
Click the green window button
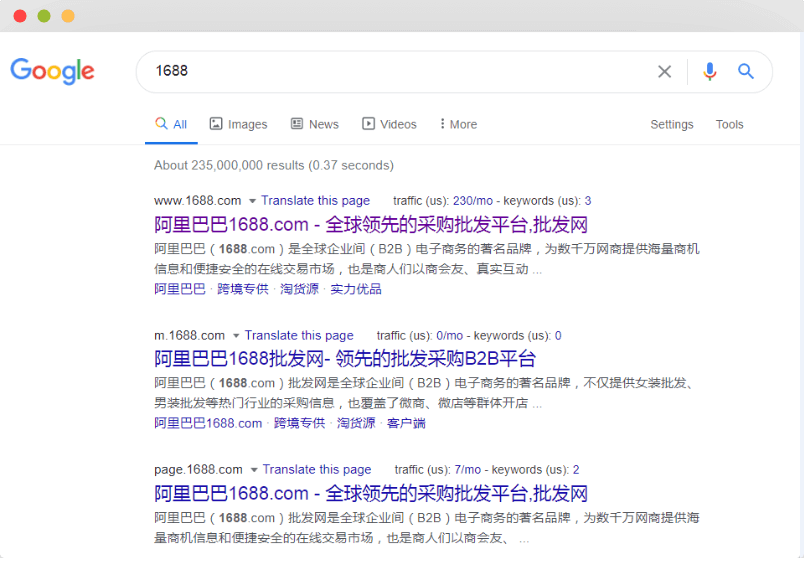[x=44, y=16]
